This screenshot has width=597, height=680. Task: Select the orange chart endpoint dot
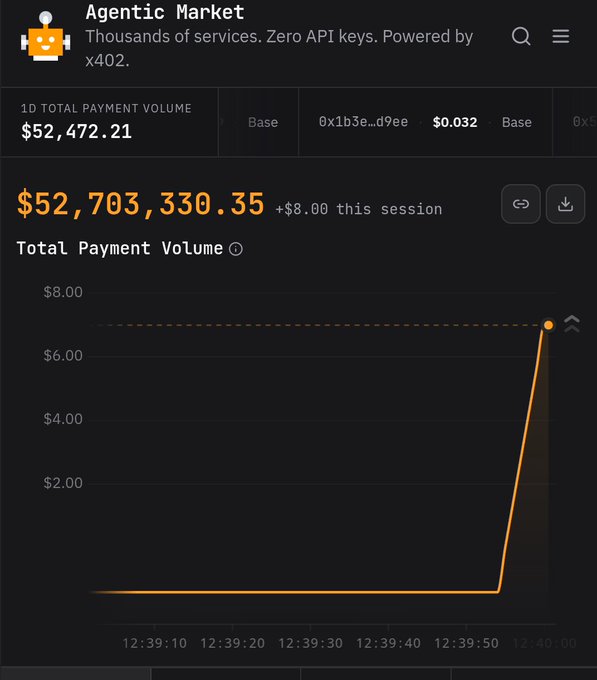tap(548, 325)
